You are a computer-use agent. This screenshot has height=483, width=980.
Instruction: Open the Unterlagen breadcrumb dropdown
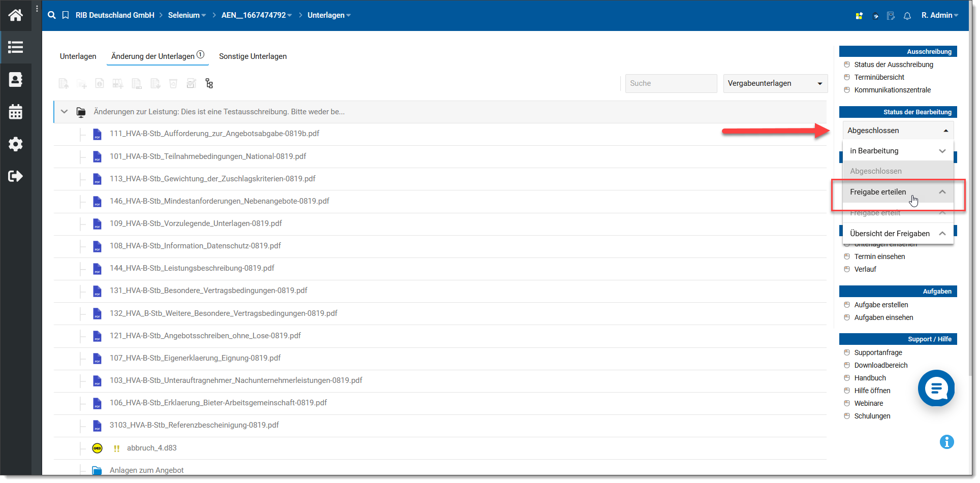click(x=329, y=15)
